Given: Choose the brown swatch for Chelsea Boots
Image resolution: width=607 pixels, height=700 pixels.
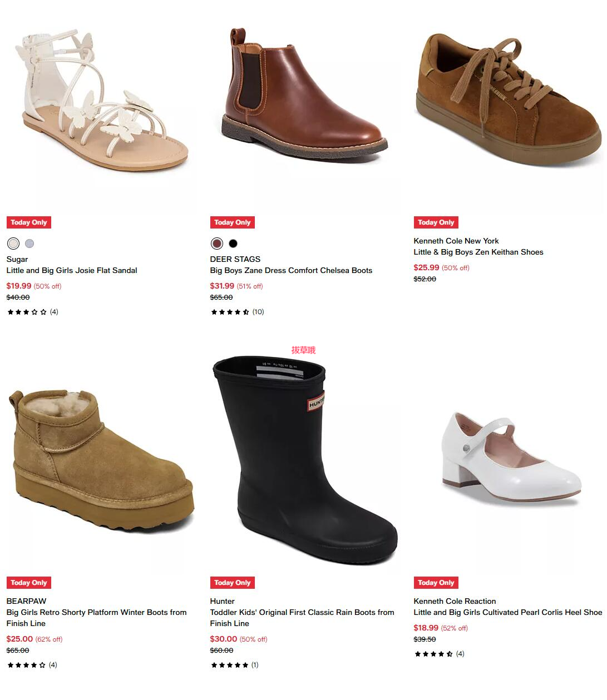Looking at the screenshot, I should pos(217,244).
